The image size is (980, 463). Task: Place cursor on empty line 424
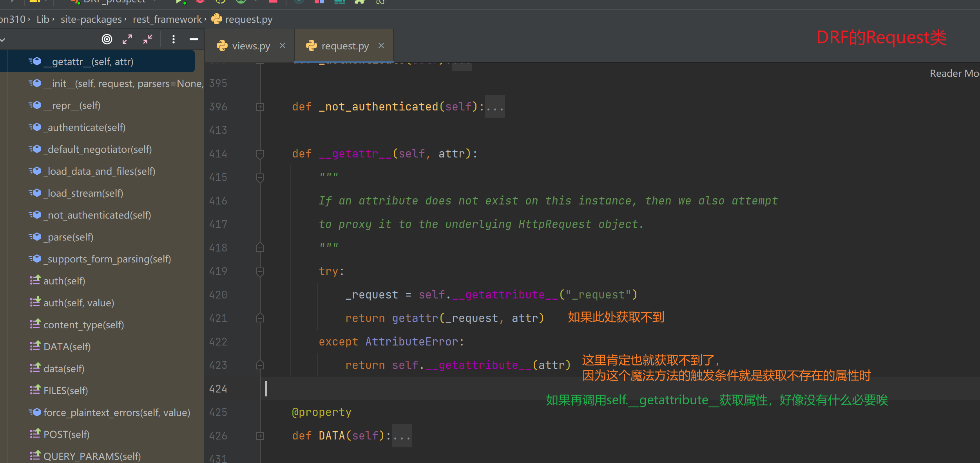coord(619,389)
